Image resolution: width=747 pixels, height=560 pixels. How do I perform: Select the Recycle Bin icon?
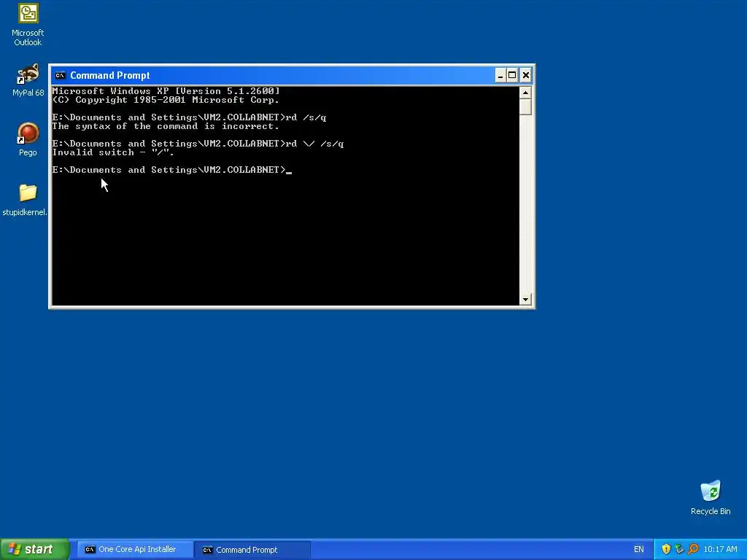point(711,497)
